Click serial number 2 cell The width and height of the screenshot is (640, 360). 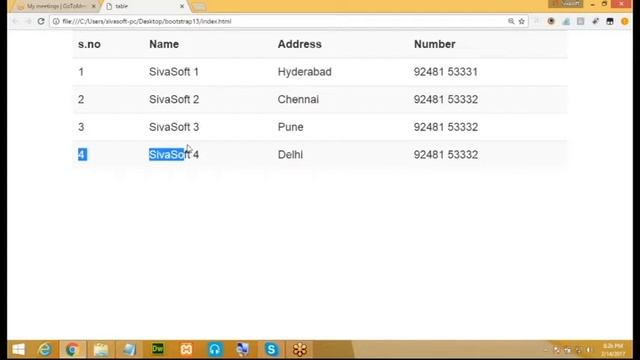pos(81,100)
